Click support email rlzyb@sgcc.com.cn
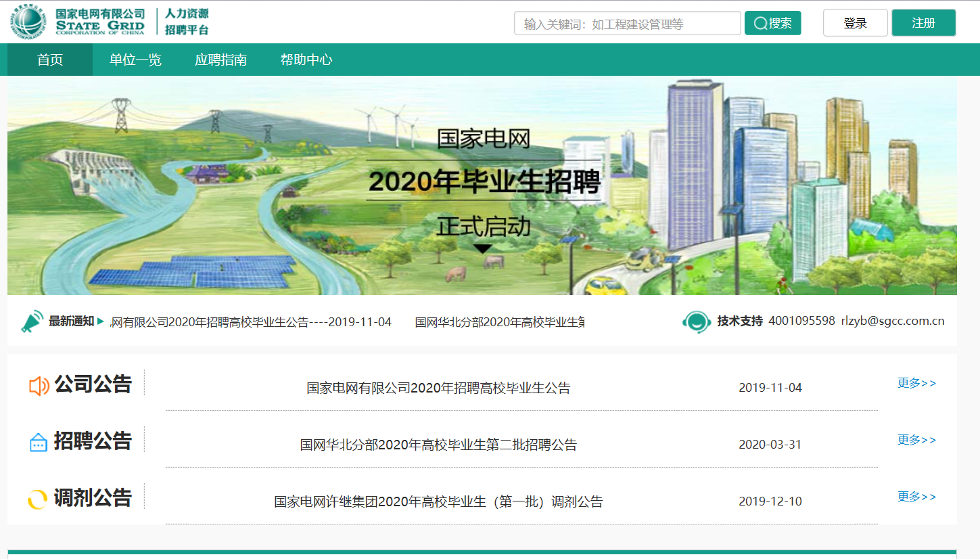The height and width of the screenshot is (559, 980). point(893,321)
